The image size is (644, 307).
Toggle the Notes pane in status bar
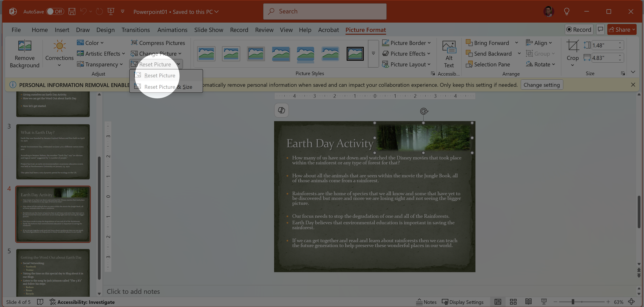tap(426, 302)
